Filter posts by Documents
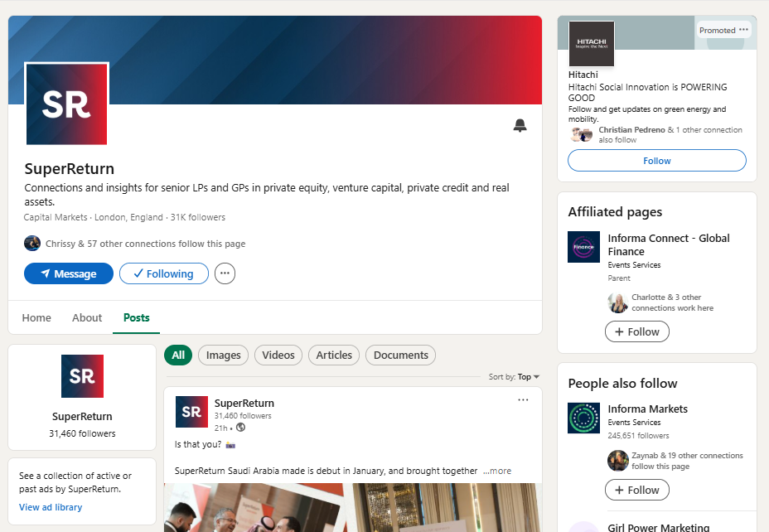Viewport: 769px width, 532px height. 400,355
